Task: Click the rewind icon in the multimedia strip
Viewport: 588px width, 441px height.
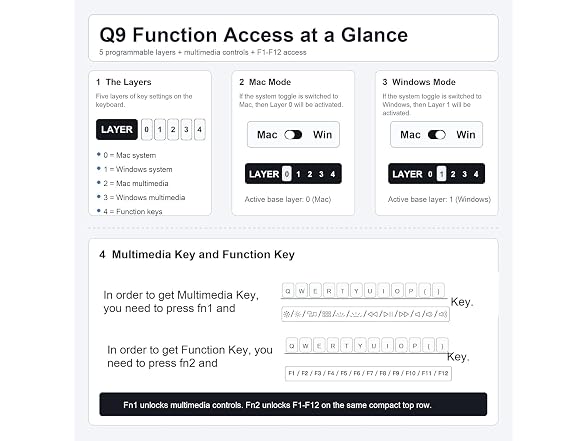Action: tap(373, 314)
